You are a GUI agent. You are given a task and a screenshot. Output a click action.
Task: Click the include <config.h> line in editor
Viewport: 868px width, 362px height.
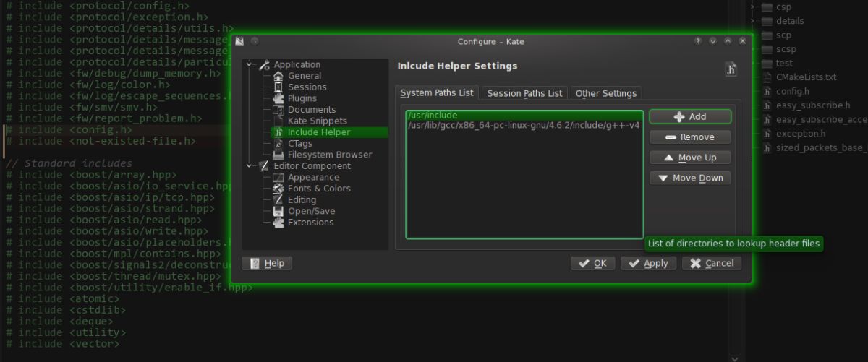69,130
